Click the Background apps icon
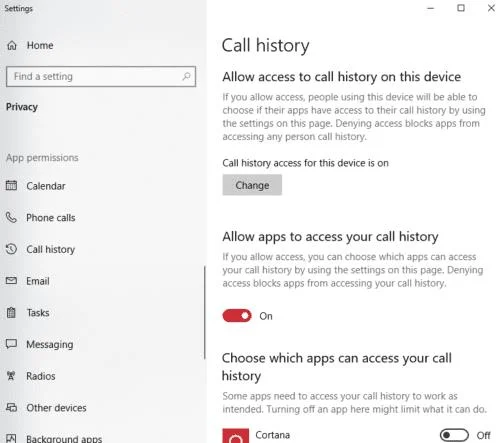This screenshot has height=443, width=500. (11, 438)
